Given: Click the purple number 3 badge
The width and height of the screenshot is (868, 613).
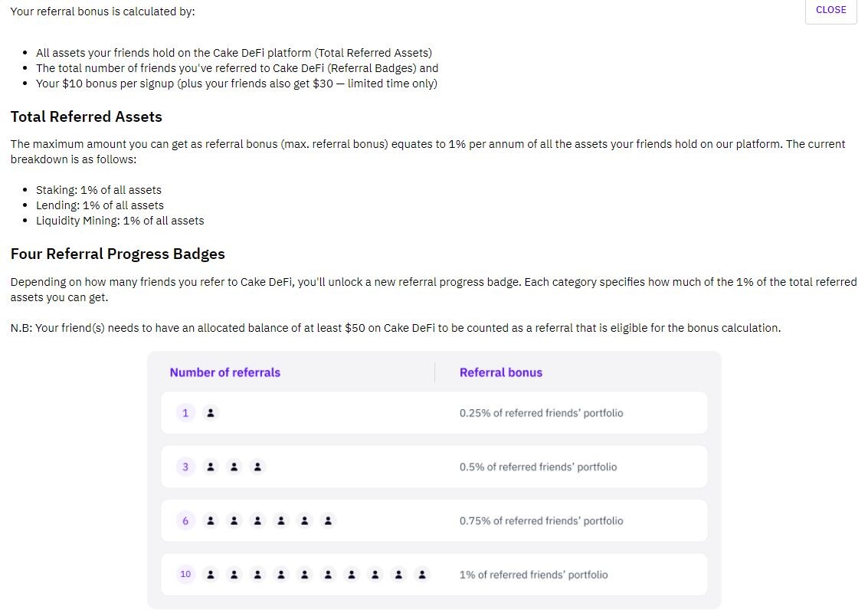Looking at the screenshot, I should [x=185, y=467].
